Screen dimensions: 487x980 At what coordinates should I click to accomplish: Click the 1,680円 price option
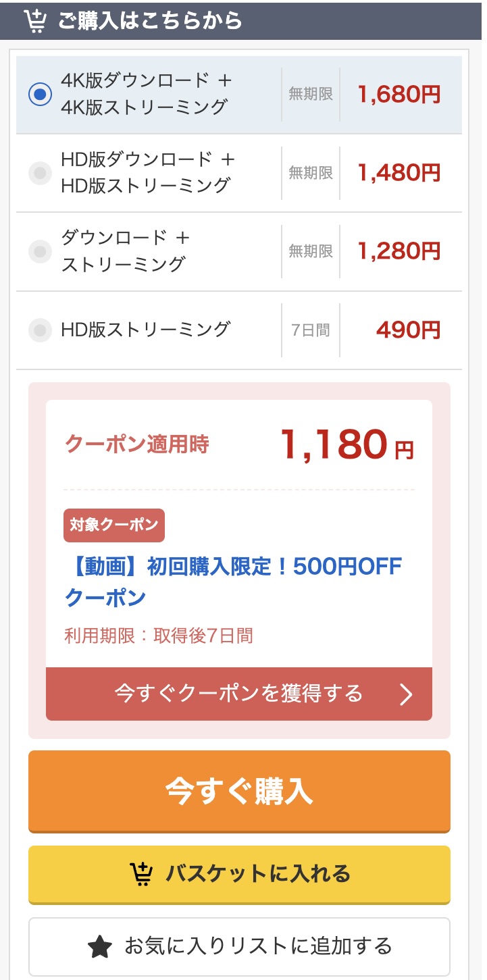pyautogui.click(x=399, y=95)
